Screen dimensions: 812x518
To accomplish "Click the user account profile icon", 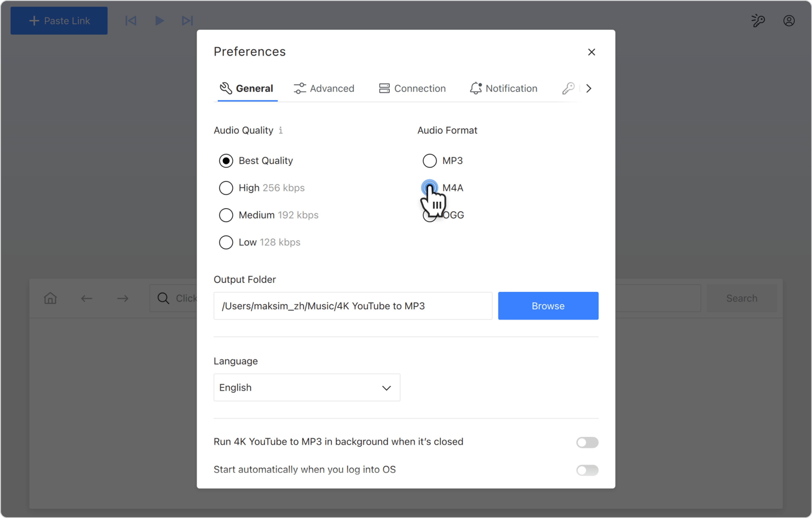I will coord(789,21).
